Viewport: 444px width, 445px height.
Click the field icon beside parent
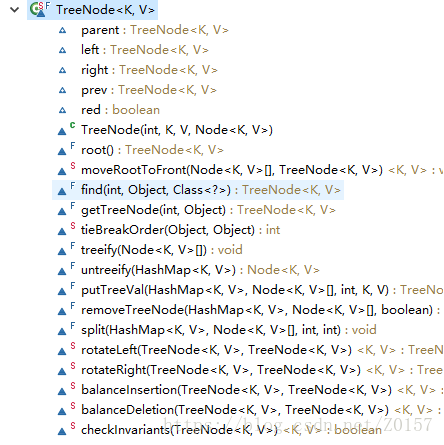coord(62,30)
